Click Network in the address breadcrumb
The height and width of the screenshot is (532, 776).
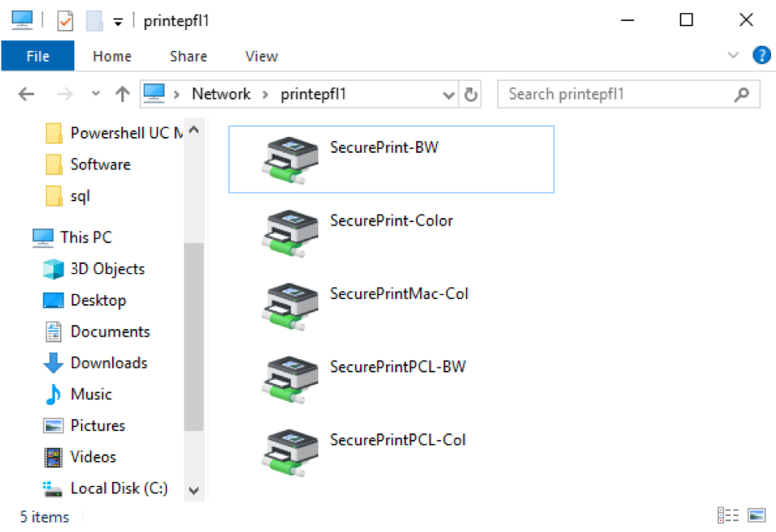click(221, 94)
